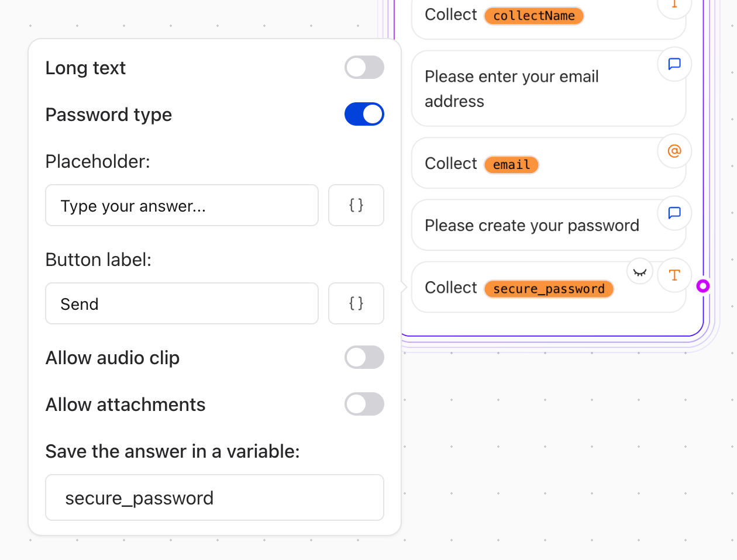Image resolution: width=737 pixels, height=560 pixels.
Task: Open the variable picker next to the Placeholder field
Action: (356, 205)
